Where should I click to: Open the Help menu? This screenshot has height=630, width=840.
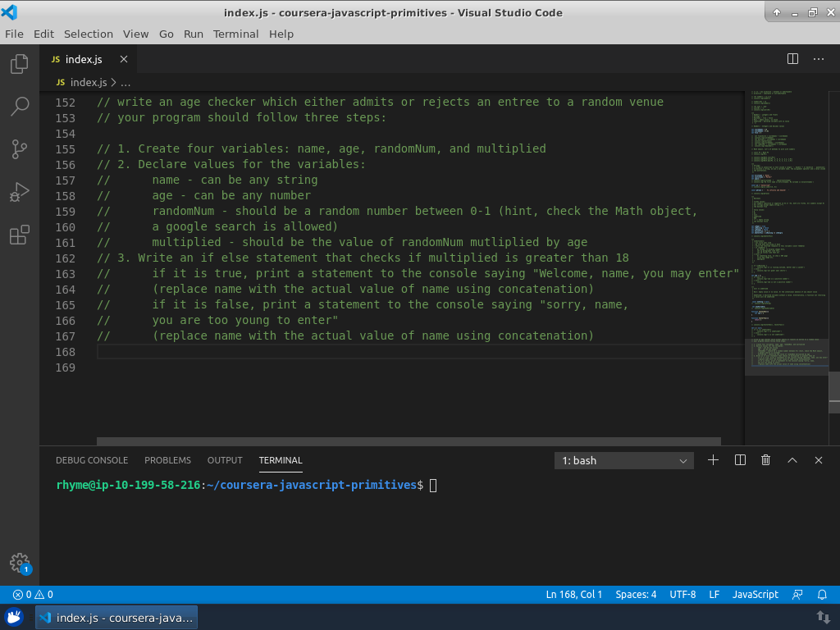281,34
